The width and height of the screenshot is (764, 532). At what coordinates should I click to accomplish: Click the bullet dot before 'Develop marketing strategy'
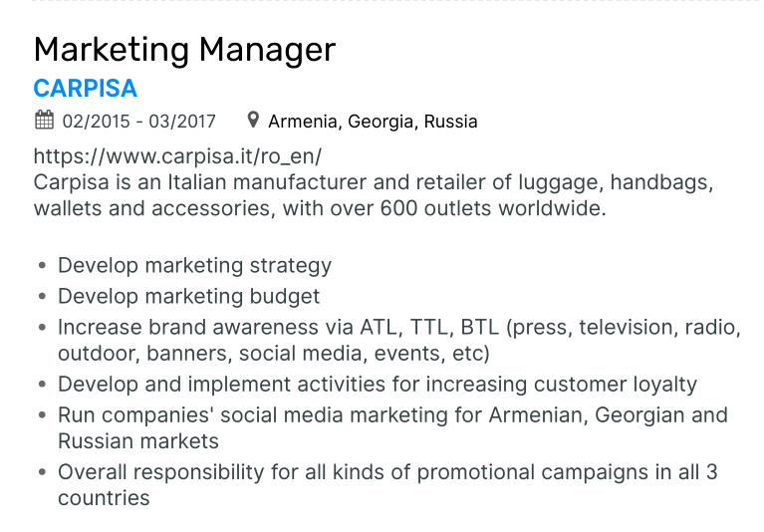click(41, 267)
